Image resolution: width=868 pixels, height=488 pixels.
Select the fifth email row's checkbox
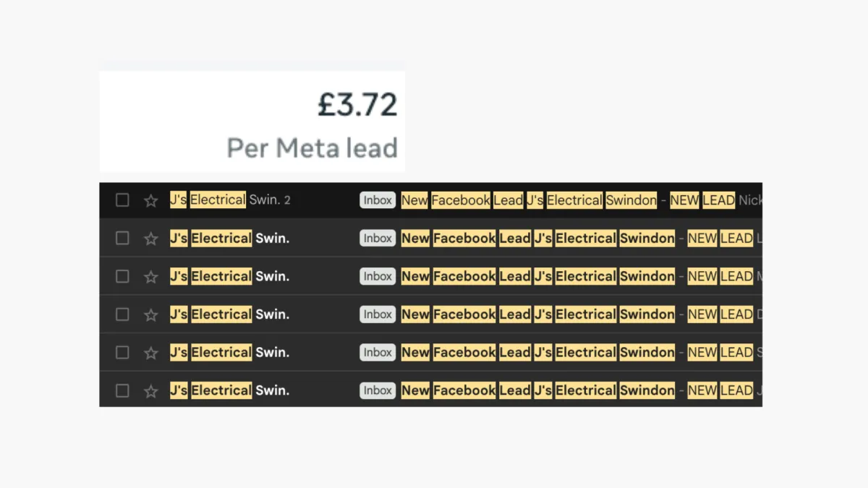(122, 353)
